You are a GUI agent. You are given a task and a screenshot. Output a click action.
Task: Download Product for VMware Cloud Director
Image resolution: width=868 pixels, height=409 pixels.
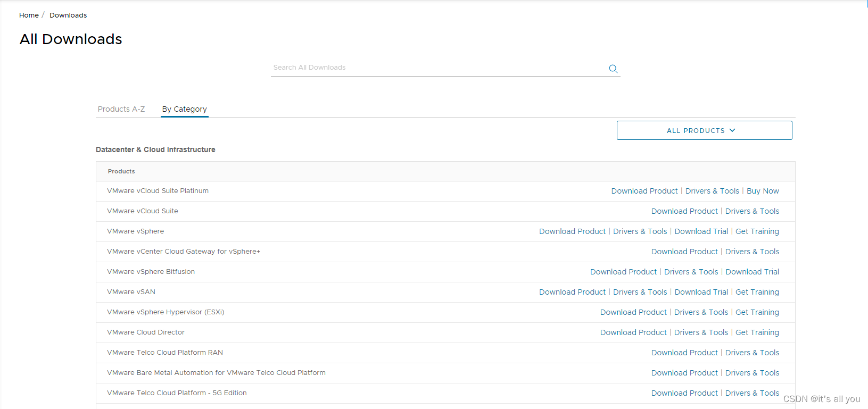(x=633, y=332)
